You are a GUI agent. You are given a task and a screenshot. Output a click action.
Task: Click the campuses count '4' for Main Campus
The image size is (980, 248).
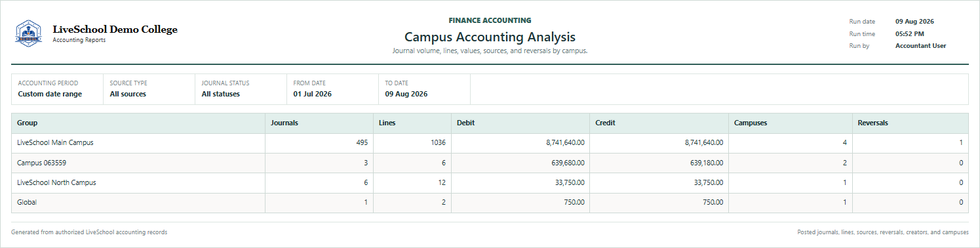click(844, 142)
